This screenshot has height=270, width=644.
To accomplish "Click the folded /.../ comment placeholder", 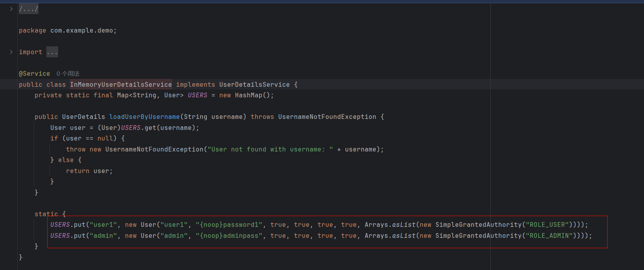I will click(29, 9).
